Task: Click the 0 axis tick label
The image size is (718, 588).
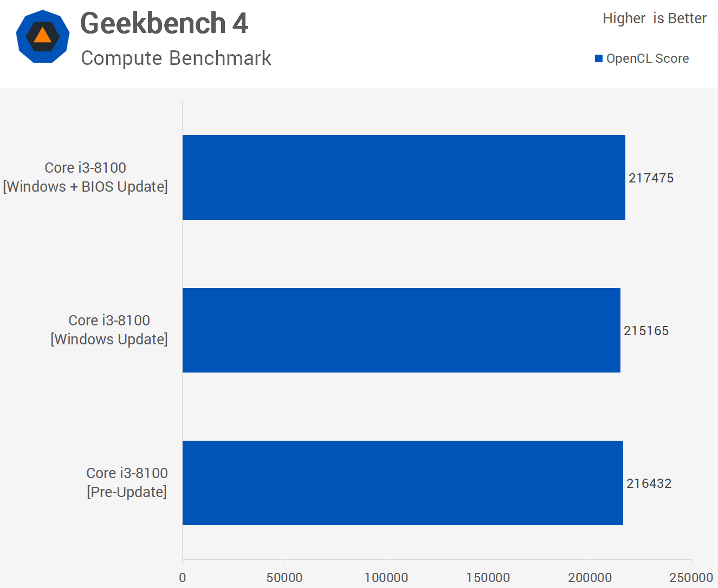Action: [x=183, y=577]
